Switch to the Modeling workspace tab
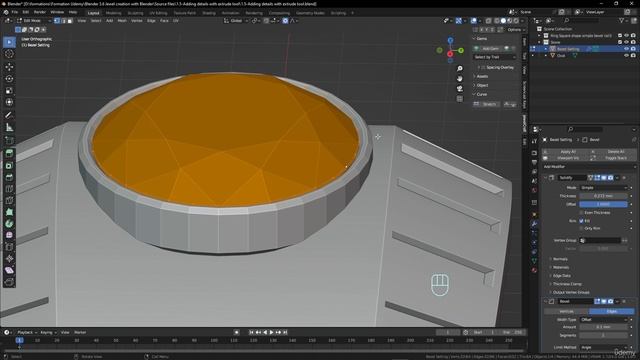This screenshot has height=360, width=640. tap(113, 13)
